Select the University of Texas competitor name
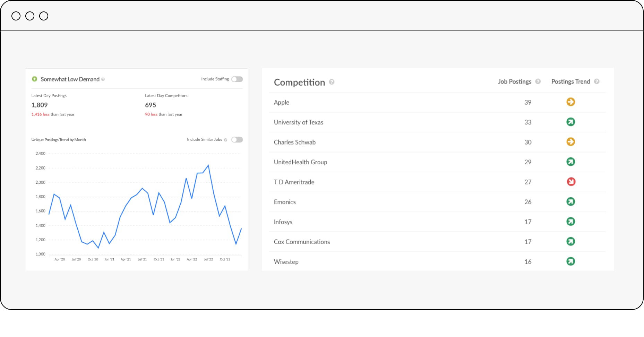644x337 pixels. coord(298,122)
